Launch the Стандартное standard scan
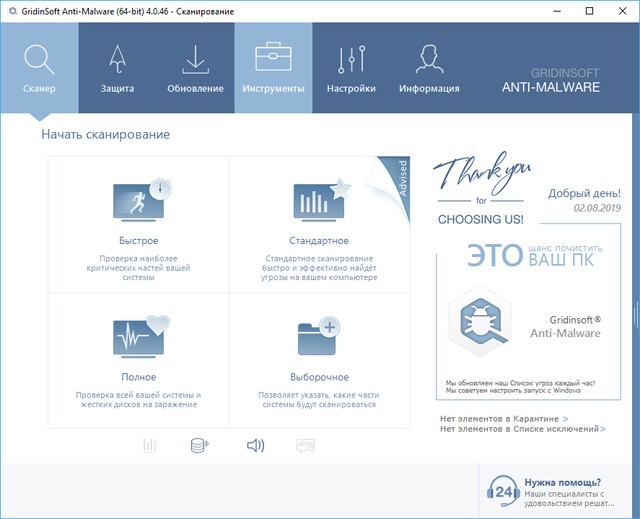This screenshot has width=640, height=519. (x=318, y=224)
